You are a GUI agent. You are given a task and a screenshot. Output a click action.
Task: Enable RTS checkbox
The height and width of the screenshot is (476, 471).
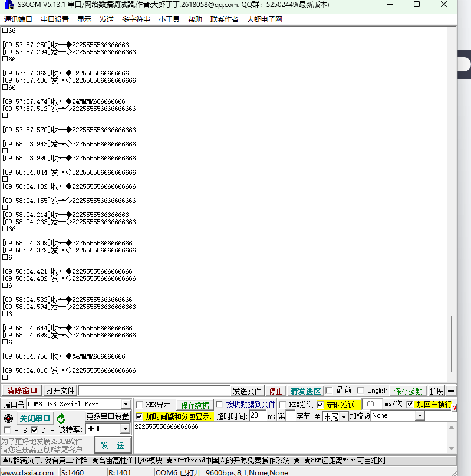7,430
